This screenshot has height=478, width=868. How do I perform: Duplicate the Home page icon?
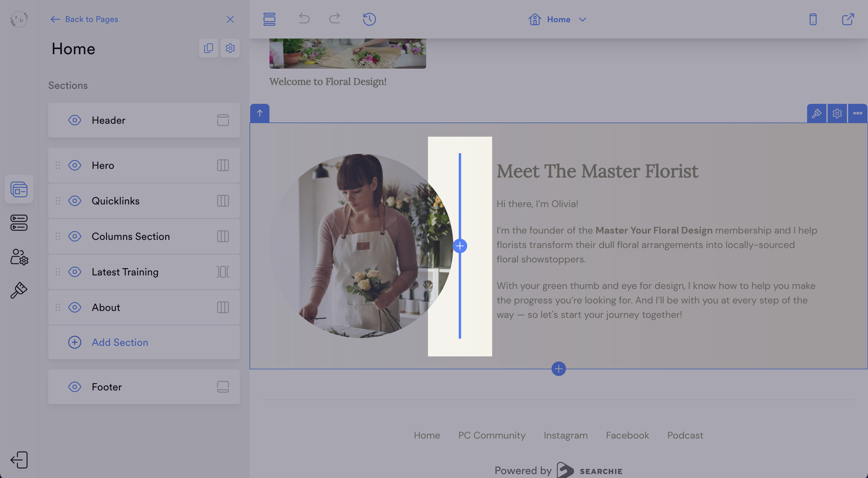pyautogui.click(x=208, y=48)
